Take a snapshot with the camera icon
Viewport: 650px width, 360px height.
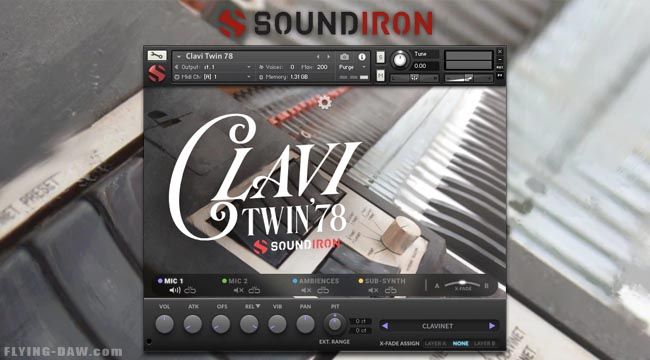tap(344, 57)
